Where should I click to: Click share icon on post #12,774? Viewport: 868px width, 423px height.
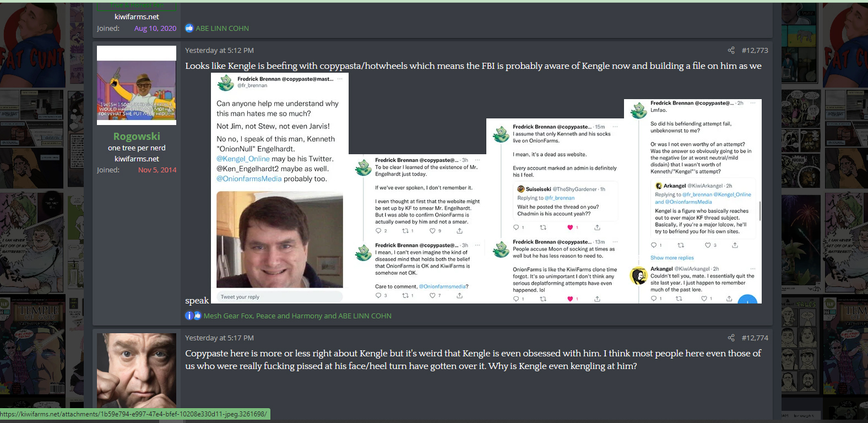click(x=731, y=338)
